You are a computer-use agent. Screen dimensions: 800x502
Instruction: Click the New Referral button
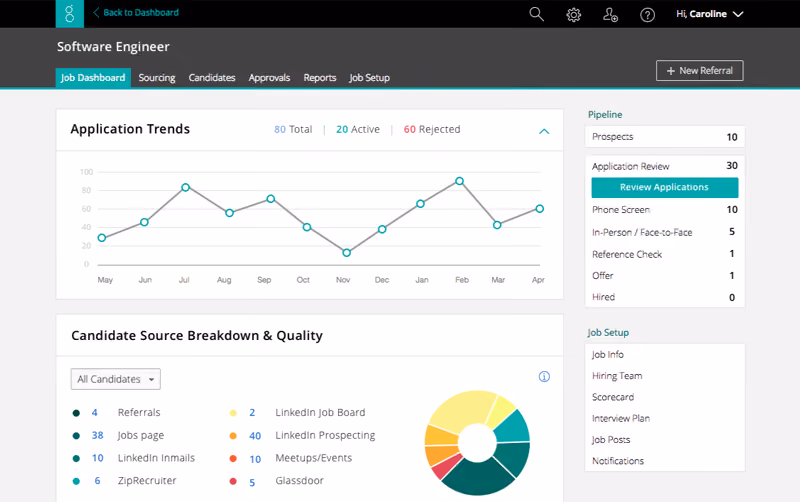699,70
